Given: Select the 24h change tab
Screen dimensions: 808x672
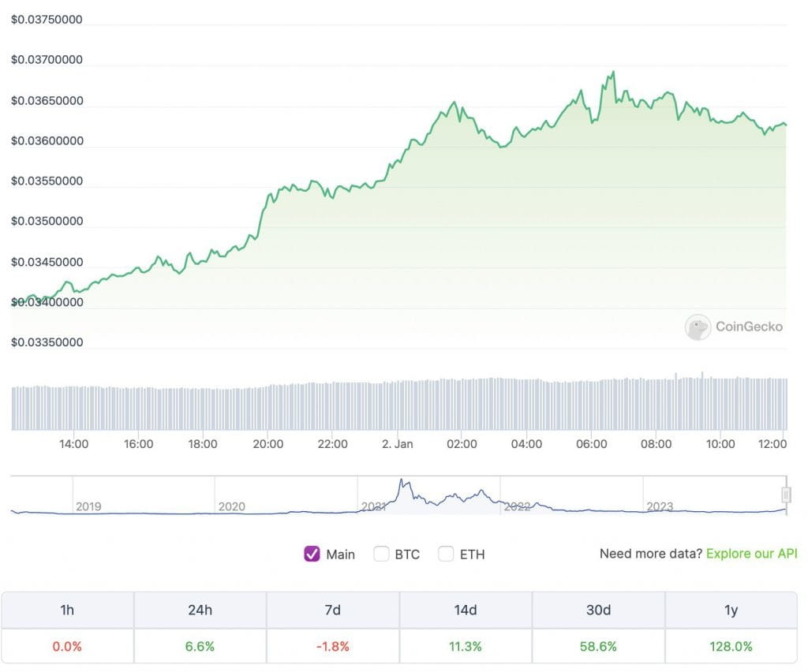Looking at the screenshot, I should click(x=200, y=610).
